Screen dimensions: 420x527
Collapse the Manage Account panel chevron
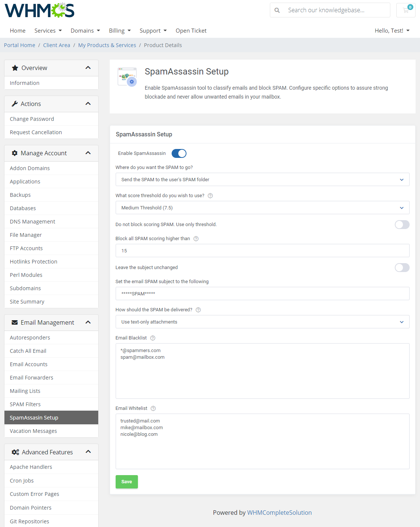click(88, 153)
